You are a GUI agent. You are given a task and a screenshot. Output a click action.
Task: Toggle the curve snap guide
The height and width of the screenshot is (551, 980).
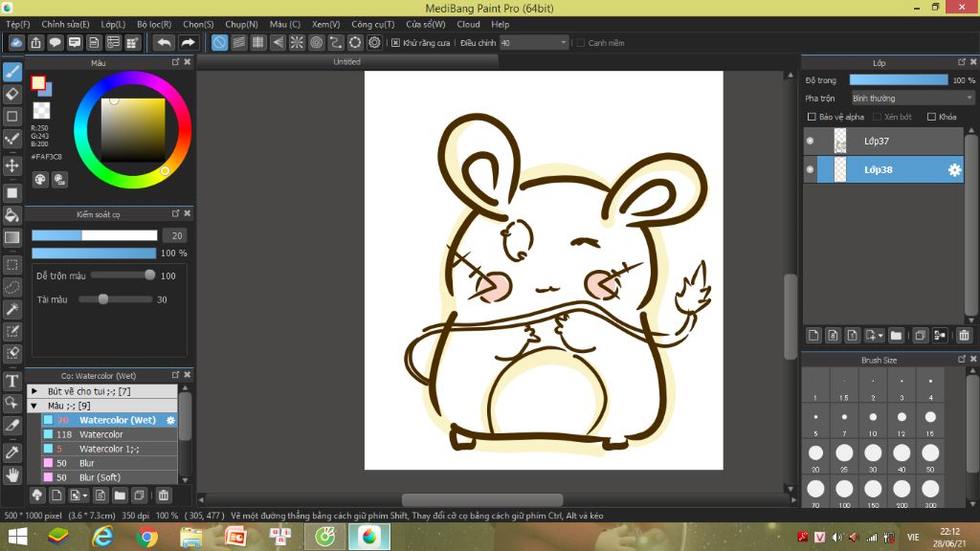[x=336, y=42]
